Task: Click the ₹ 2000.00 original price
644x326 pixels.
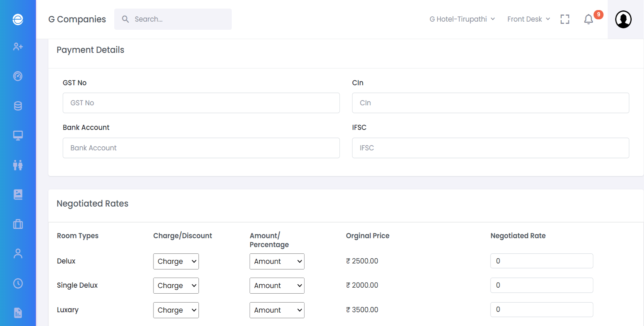Action: [362, 285]
